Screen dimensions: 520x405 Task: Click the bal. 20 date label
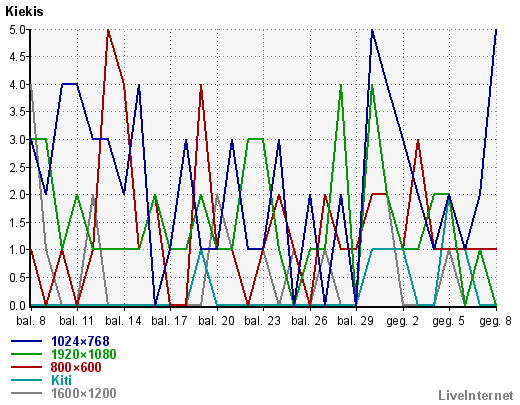[x=216, y=321]
